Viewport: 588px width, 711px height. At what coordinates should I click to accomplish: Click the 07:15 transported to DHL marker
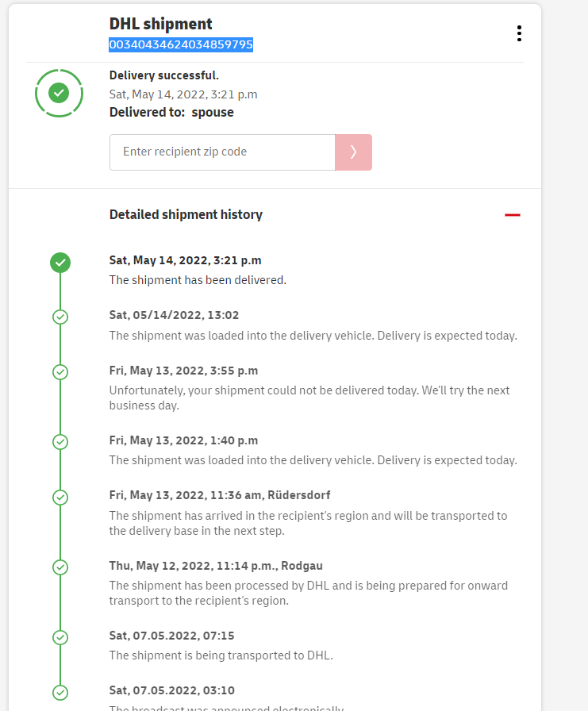(60, 637)
